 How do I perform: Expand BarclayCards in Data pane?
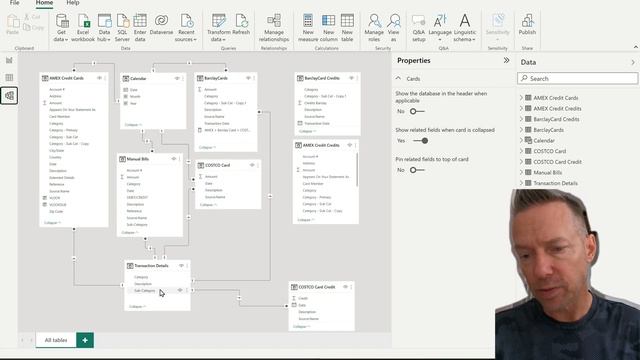click(x=521, y=130)
